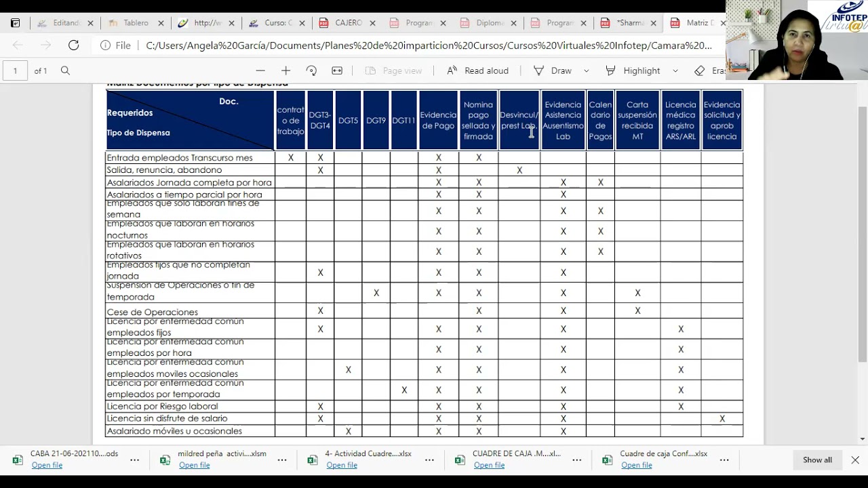Click the page number input field
868x488 pixels.
(x=15, y=70)
